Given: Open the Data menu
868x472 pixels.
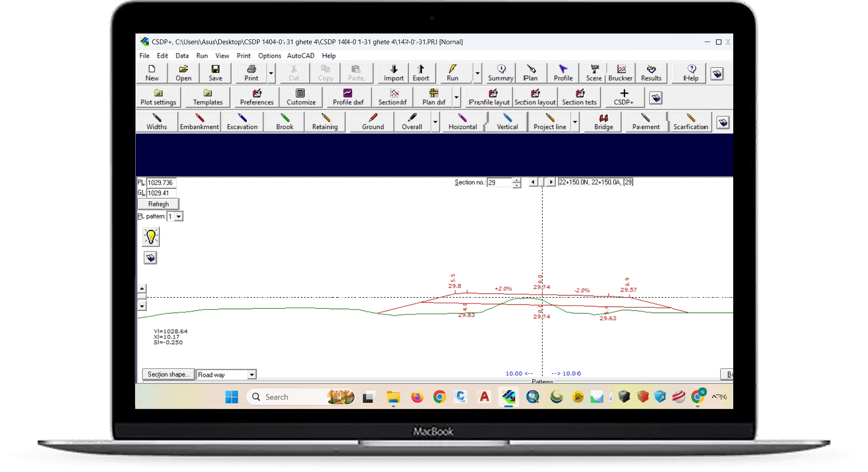Looking at the screenshot, I should coord(182,56).
